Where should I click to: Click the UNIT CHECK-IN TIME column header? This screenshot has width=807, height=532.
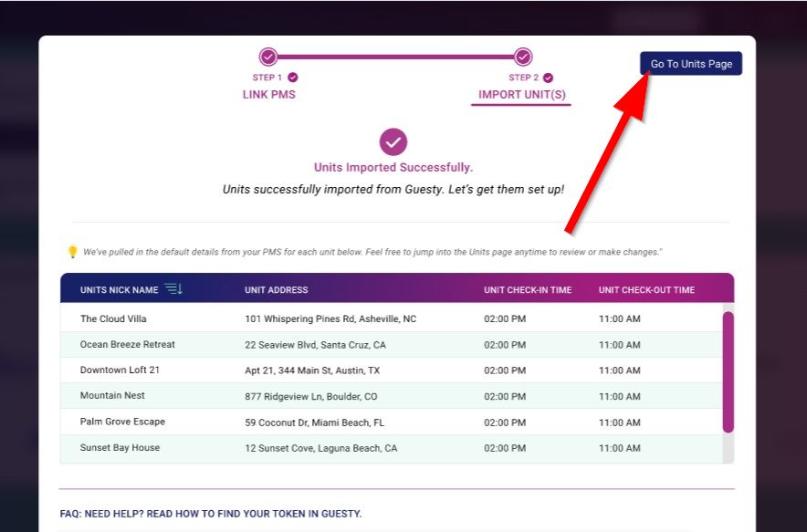(x=528, y=289)
